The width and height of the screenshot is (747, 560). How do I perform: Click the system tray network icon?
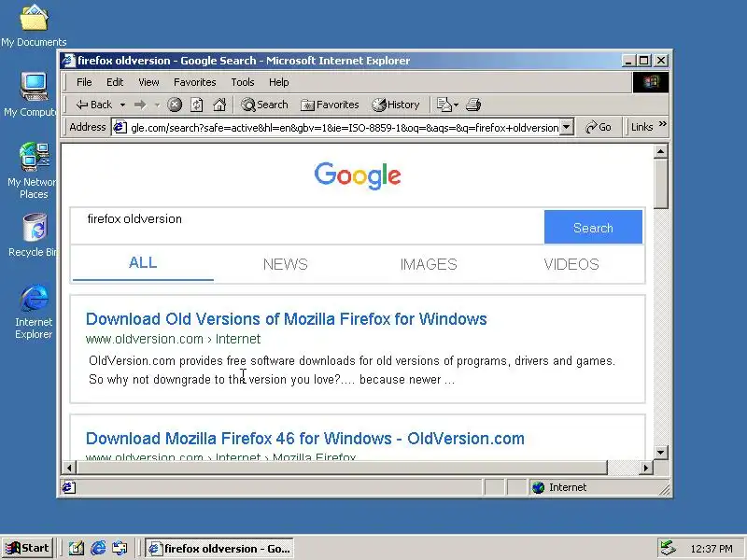[x=668, y=548]
